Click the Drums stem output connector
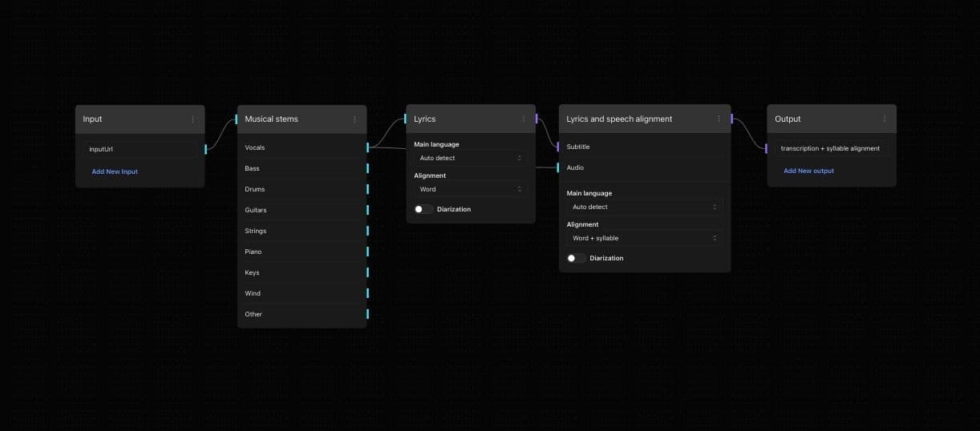The width and height of the screenshot is (980, 431). coord(367,189)
